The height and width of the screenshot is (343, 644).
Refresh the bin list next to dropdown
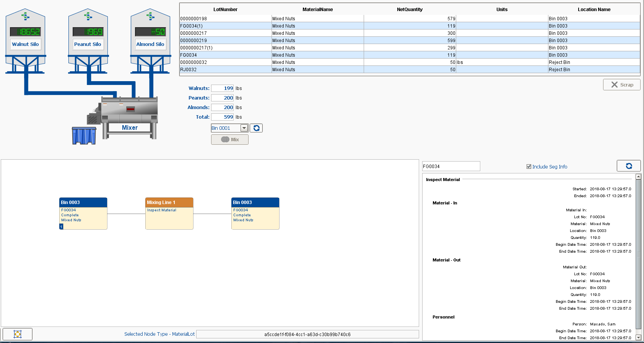(256, 128)
